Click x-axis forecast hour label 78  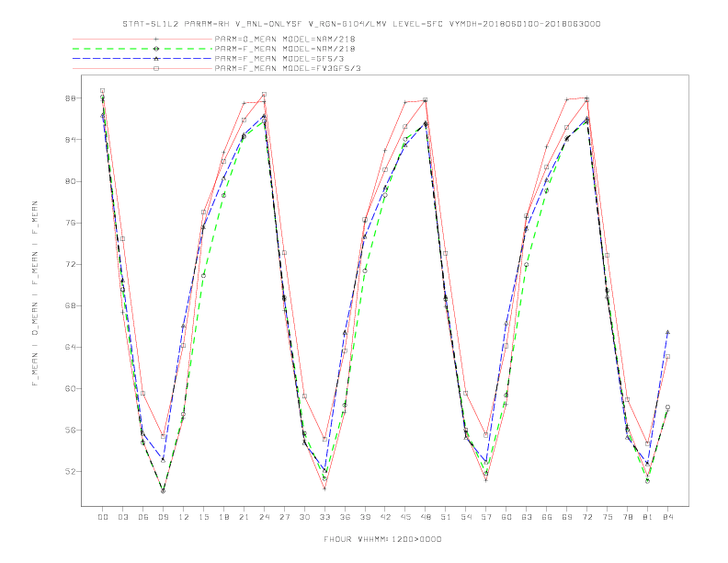coord(627,517)
